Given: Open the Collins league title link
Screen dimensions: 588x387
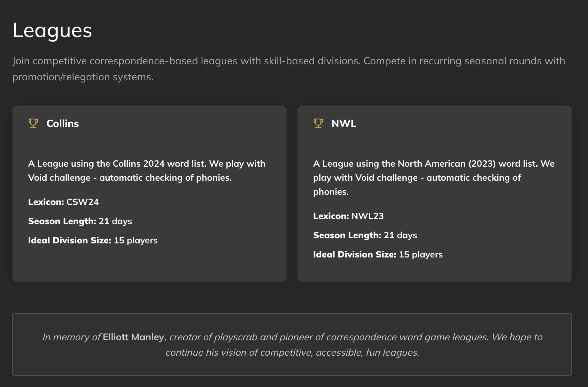Looking at the screenshot, I should coord(63,123).
